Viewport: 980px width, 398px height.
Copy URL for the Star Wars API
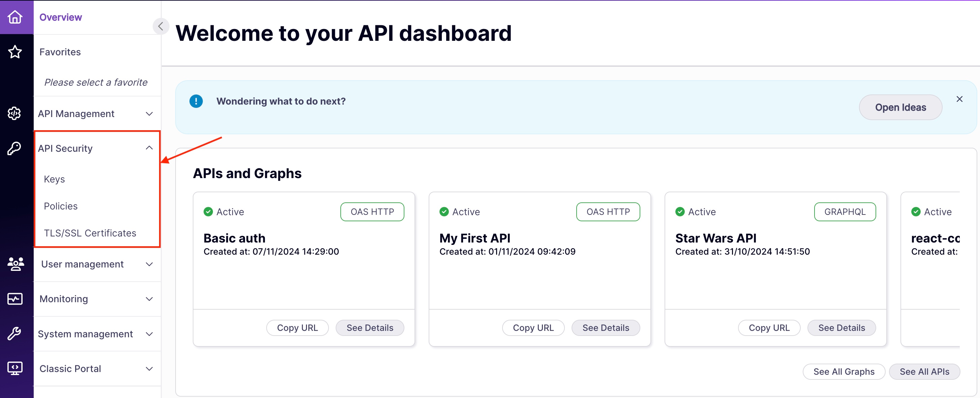pyautogui.click(x=769, y=328)
